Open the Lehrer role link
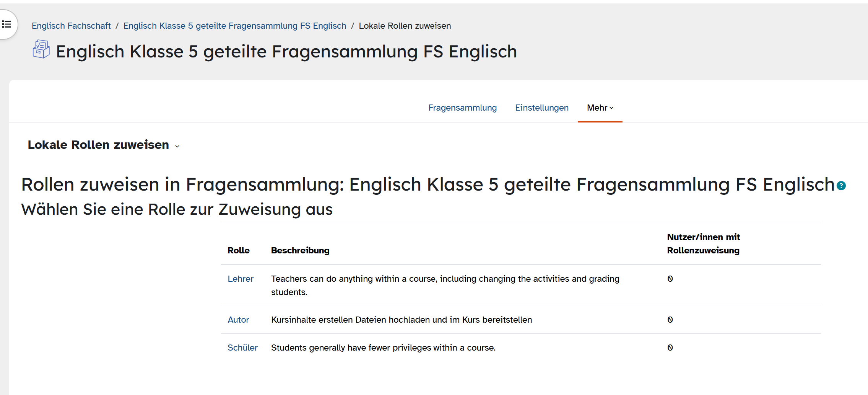Screen dimensions: 868x395 [x=241, y=279]
